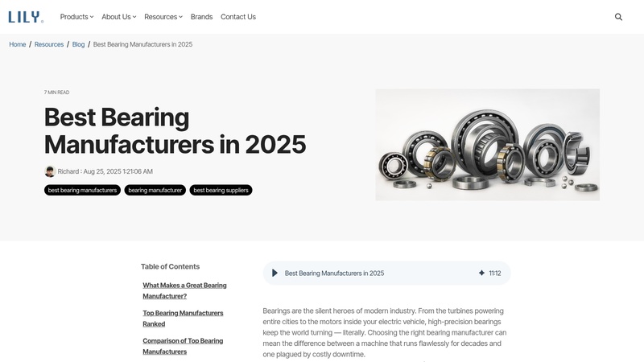Click the sparkle icon in audio player

(x=481, y=273)
